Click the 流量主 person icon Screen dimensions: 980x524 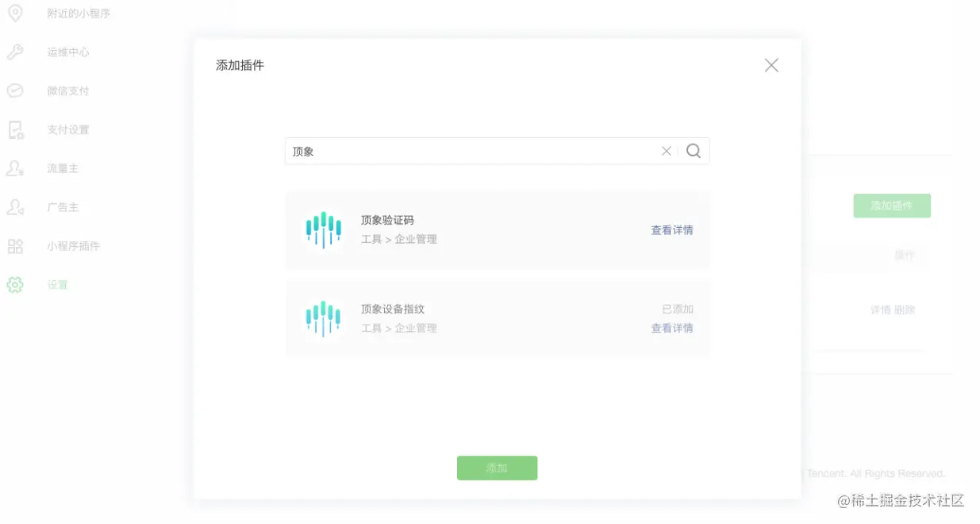click(x=15, y=168)
